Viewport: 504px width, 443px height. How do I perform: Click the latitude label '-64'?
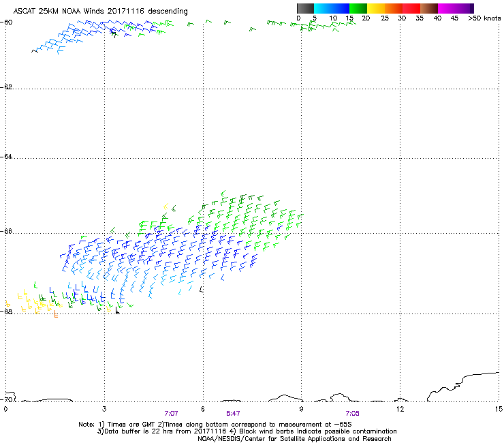(6, 156)
